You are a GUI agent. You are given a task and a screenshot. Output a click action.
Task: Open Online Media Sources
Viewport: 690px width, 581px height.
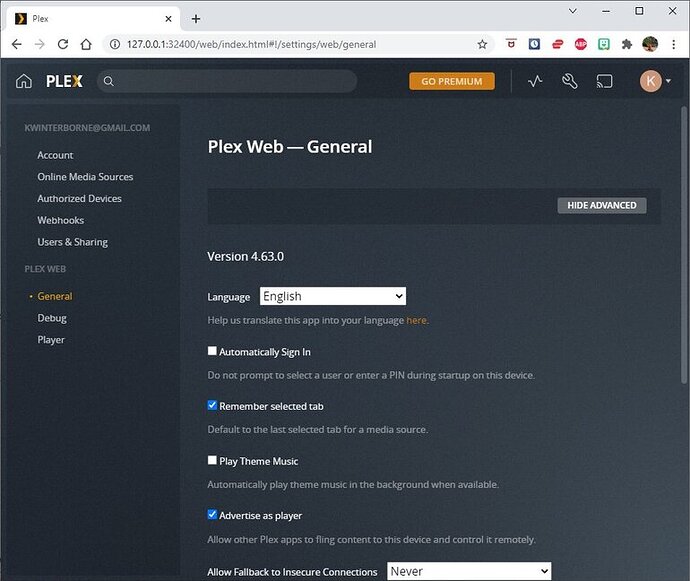click(x=85, y=177)
